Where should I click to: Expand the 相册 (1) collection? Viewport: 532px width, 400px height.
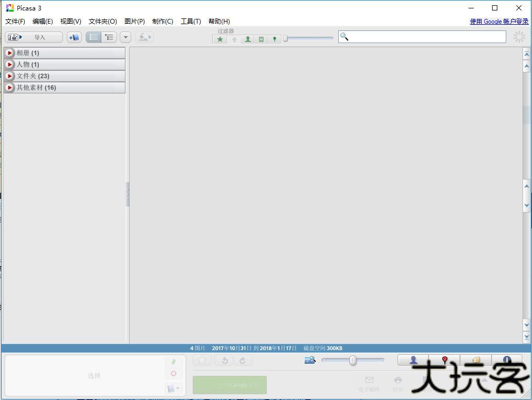[9, 53]
